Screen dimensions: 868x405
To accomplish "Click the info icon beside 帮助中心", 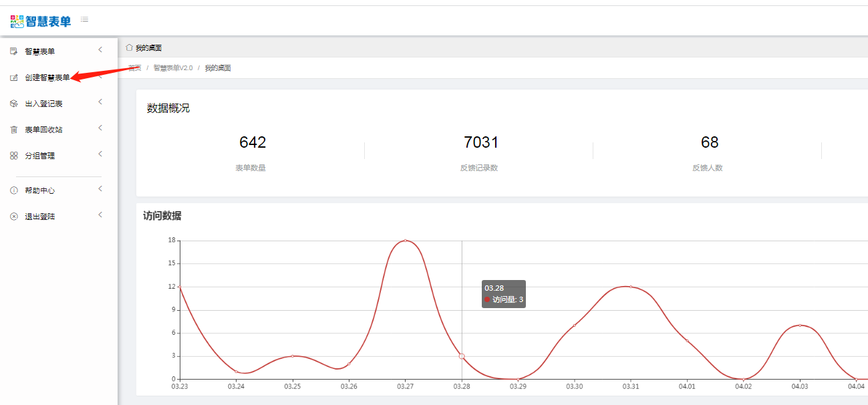I will pyautogui.click(x=14, y=190).
